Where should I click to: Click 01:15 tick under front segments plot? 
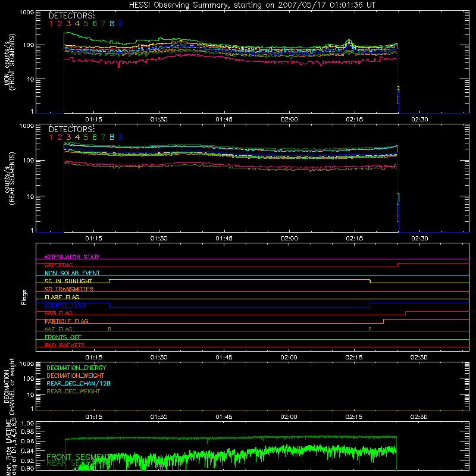coord(93,120)
